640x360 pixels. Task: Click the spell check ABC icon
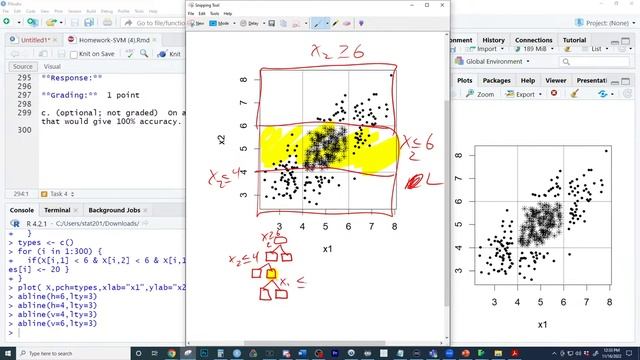130,53
